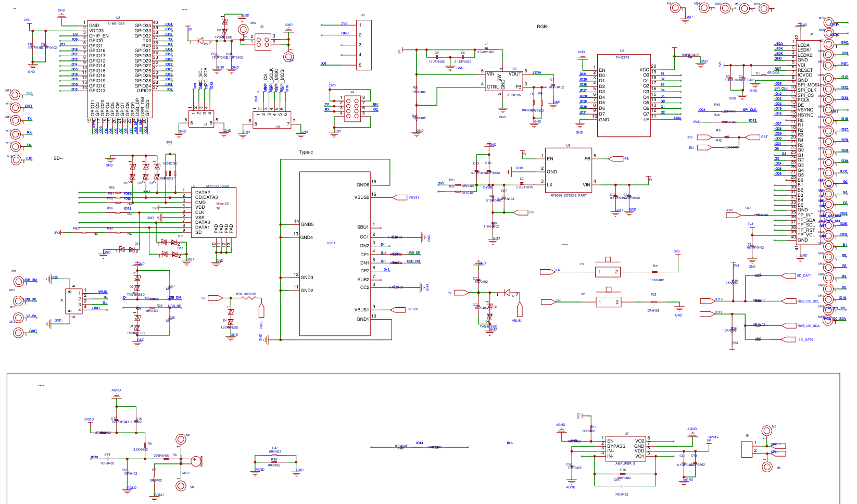The image size is (857, 504).
Task: Click test point M24 at the top
Action: (x=705, y=8)
